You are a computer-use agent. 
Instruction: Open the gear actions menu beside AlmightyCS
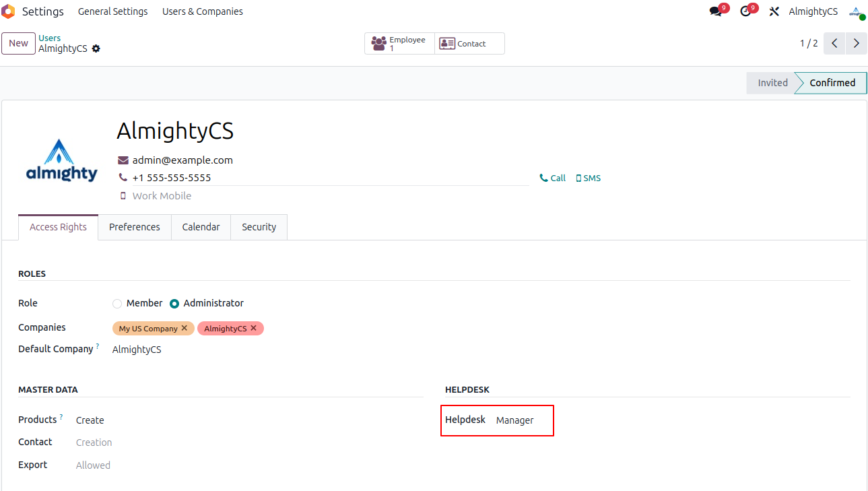pos(96,48)
